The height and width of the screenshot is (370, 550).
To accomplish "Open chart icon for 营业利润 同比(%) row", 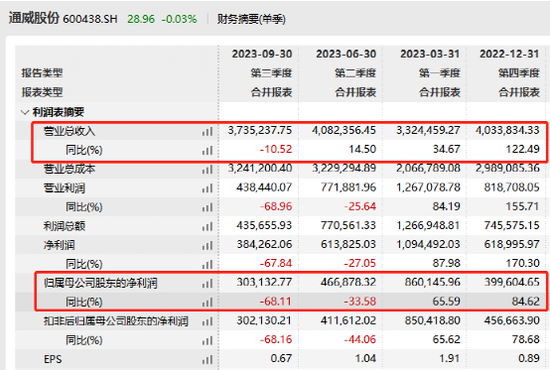I will (x=207, y=207).
